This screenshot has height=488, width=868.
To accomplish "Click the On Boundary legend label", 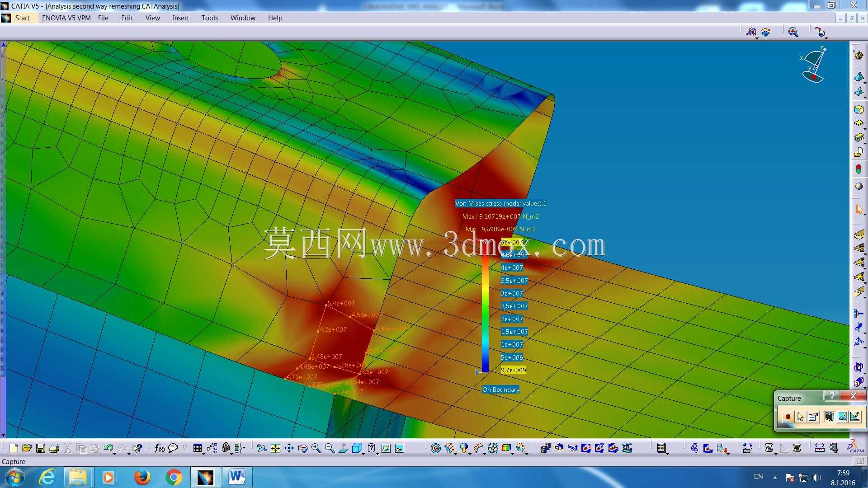I will click(500, 389).
